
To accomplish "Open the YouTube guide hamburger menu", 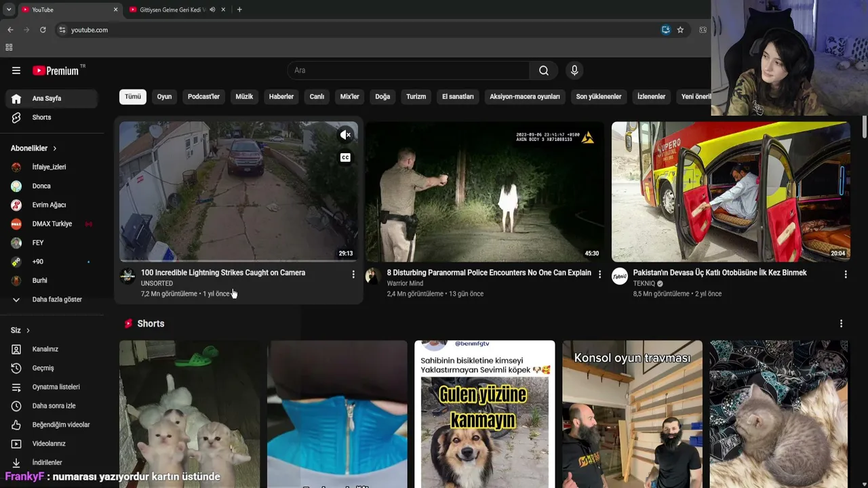I will tap(16, 70).
